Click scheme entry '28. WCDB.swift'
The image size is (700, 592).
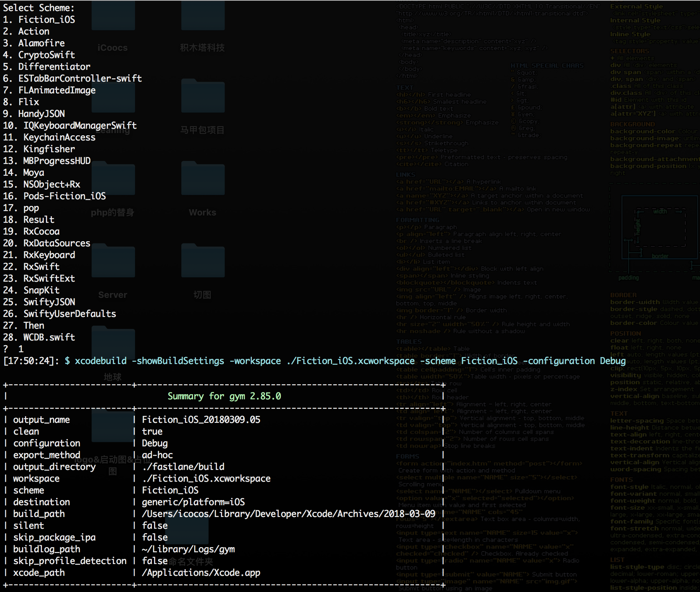tap(39, 337)
